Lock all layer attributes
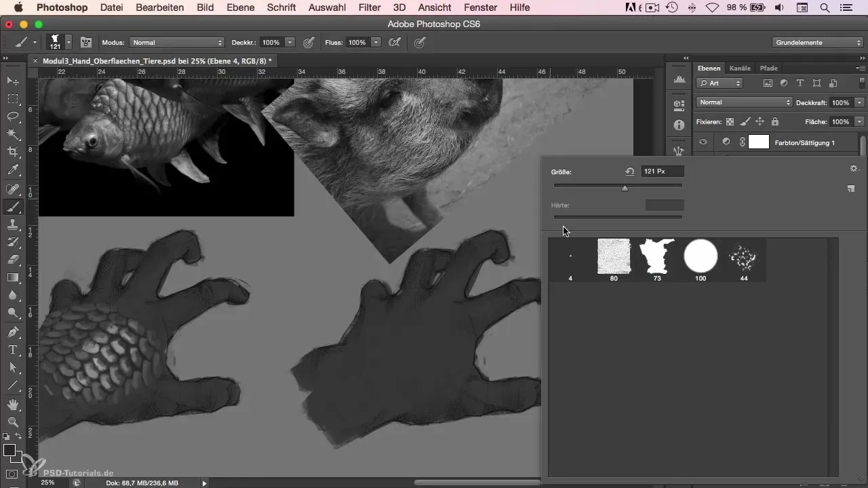This screenshot has width=868, height=488. coord(774,122)
